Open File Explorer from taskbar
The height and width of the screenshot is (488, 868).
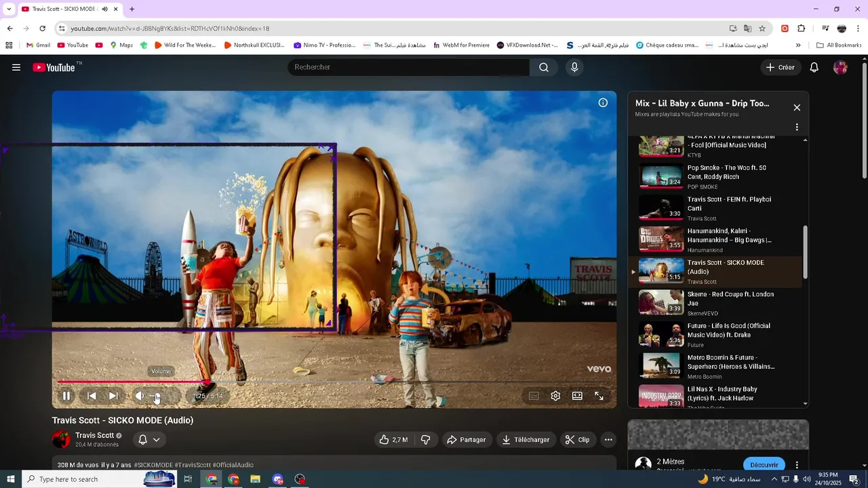tap(255, 479)
